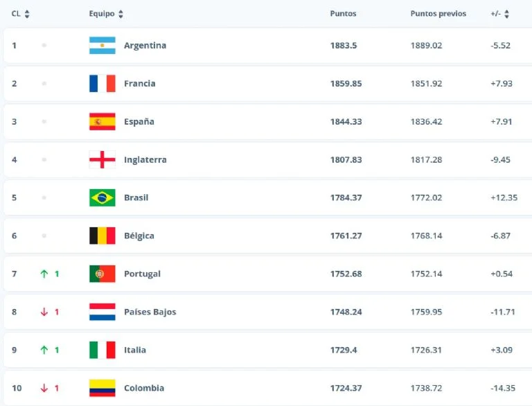
Task: Click the Puntos previos column header
Action: [438, 14]
